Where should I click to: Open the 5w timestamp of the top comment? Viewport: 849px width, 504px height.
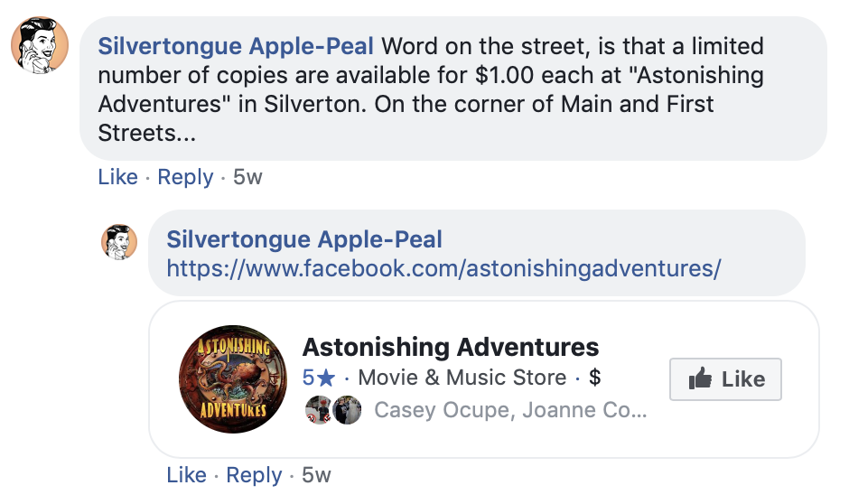247,177
